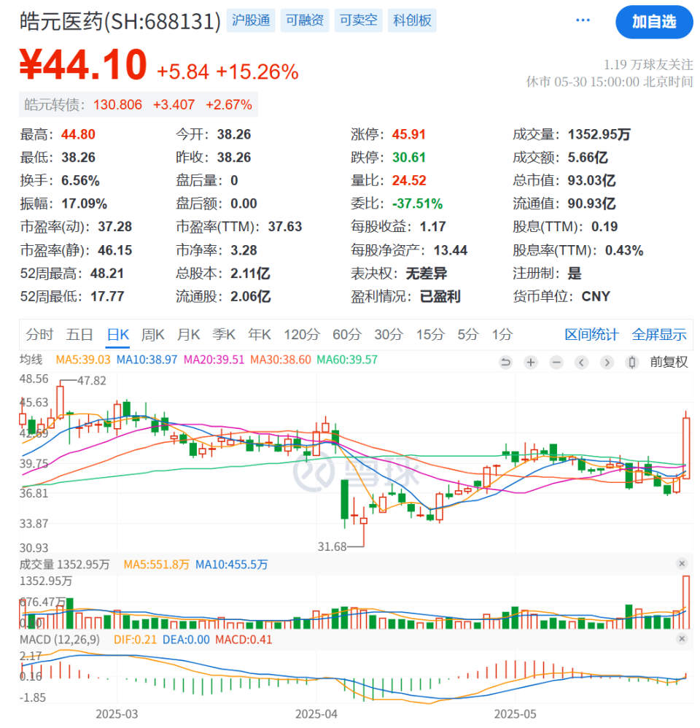Click the MA5:39.03 legend label
Screen dimensions: 700x728
(83, 360)
